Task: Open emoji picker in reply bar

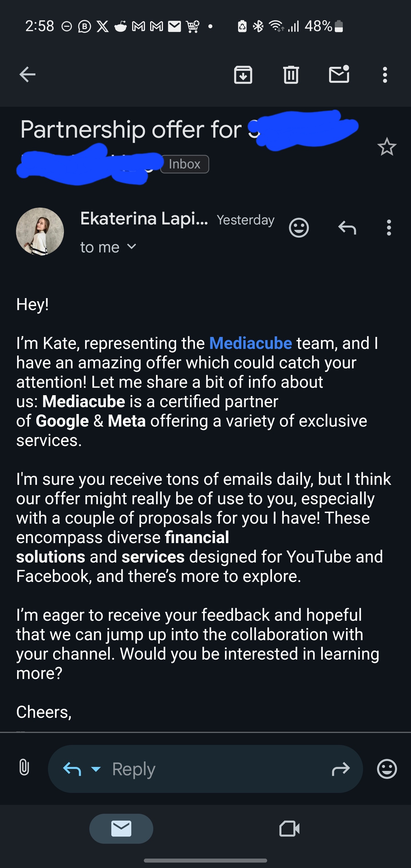Action: point(387,769)
